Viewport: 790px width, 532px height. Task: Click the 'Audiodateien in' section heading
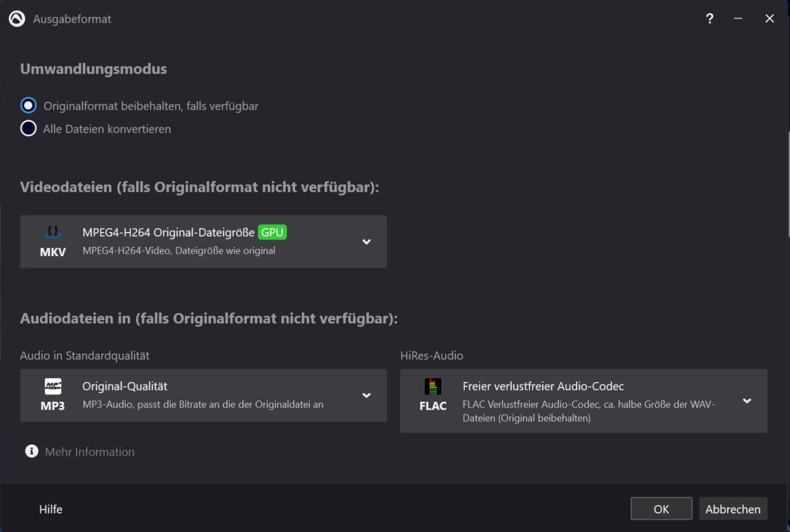[x=209, y=318]
